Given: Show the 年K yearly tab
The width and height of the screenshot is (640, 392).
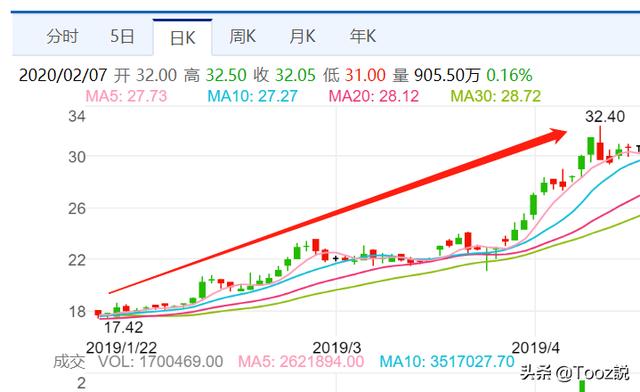Looking at the screenshot, I should tap(363, 37).
